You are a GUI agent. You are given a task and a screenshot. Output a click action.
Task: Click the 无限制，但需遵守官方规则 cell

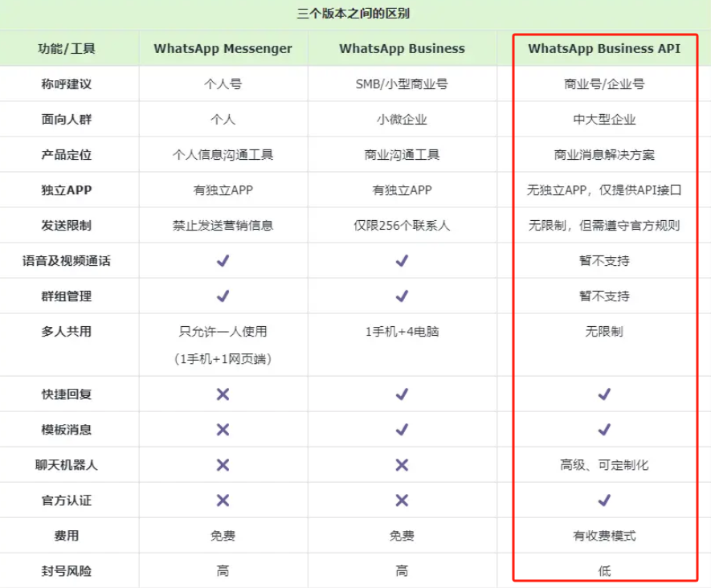coord(604,225)
